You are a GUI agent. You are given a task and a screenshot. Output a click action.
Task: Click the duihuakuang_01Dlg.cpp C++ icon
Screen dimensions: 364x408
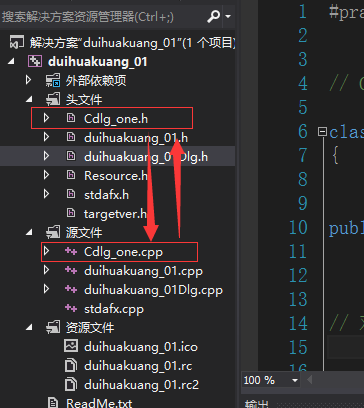pos(71,289)
